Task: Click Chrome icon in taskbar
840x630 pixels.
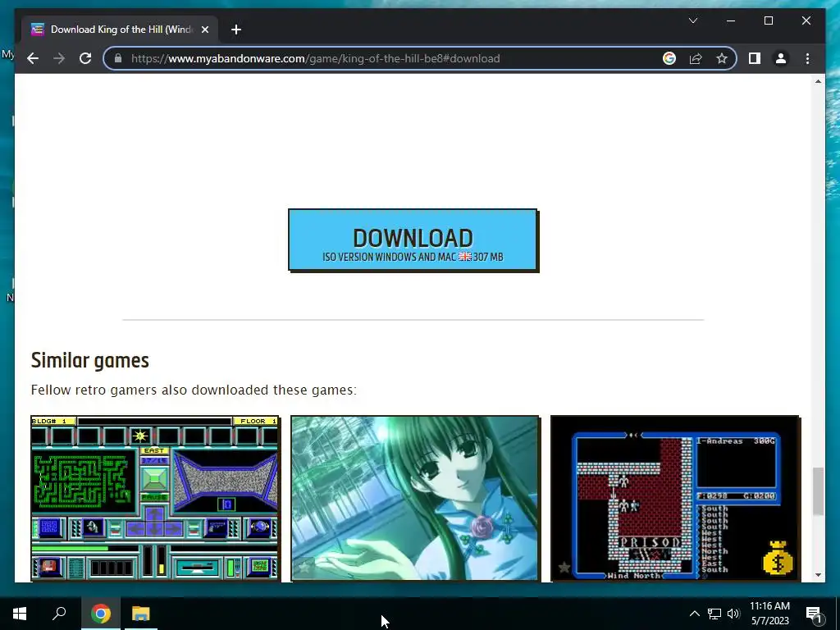Action: pyautogui.click(x=100, y=614)
